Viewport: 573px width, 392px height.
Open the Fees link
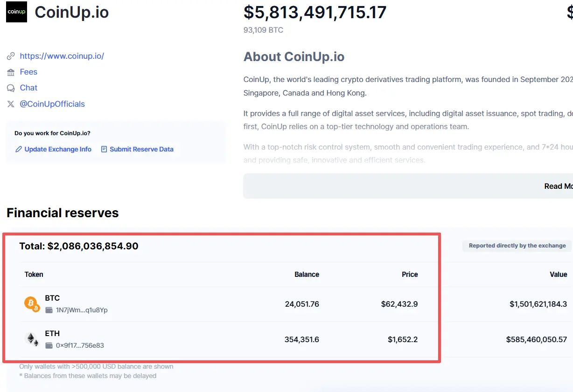[x=28, y=72]
